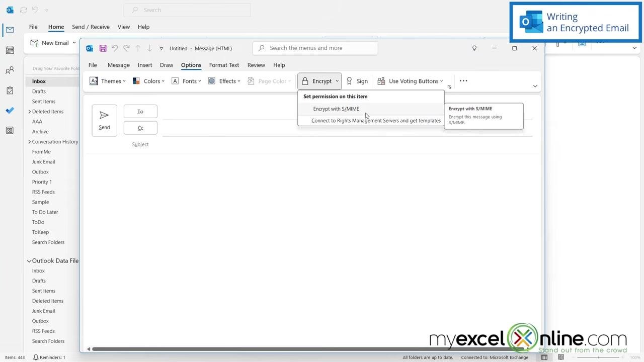
Task: Select Connect to Rights Management Servers
Action: coord(371,121)
